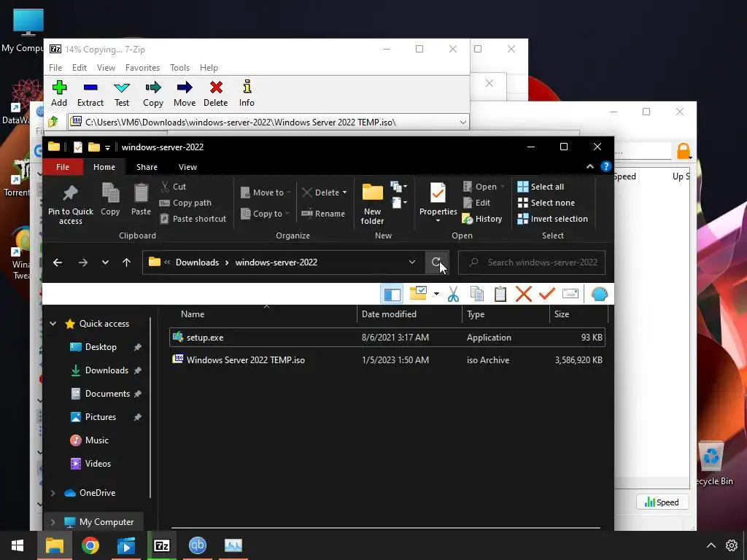The height and width of the screenshot is (560, 747).
Task: Click the blue shell icon in toolbar
Action: pos(600,294)
